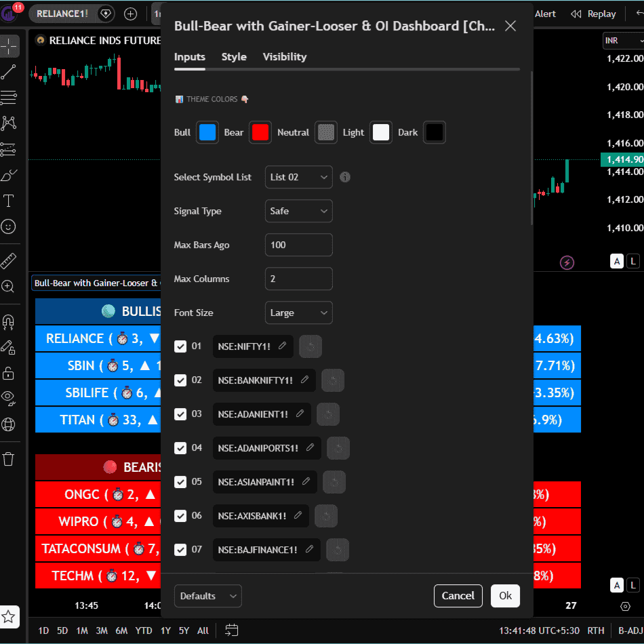Select the Text tool in left toolbar

coord(9,201)
